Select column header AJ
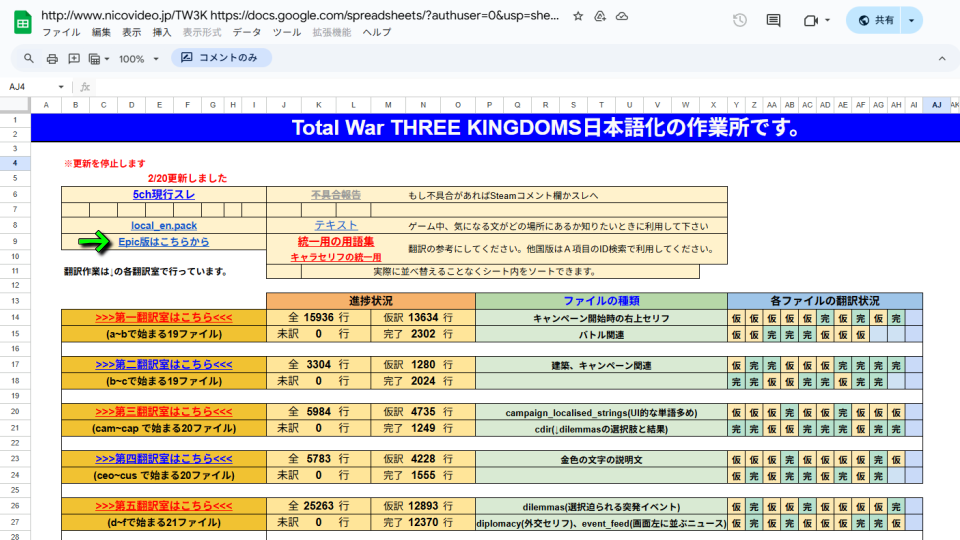 [x=937, y=105]
